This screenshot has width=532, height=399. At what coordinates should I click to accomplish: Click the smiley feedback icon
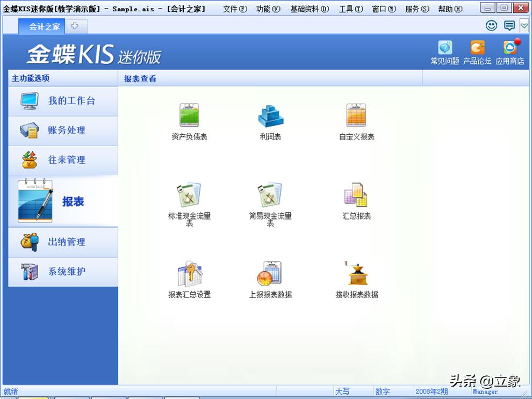coord(491,25)
